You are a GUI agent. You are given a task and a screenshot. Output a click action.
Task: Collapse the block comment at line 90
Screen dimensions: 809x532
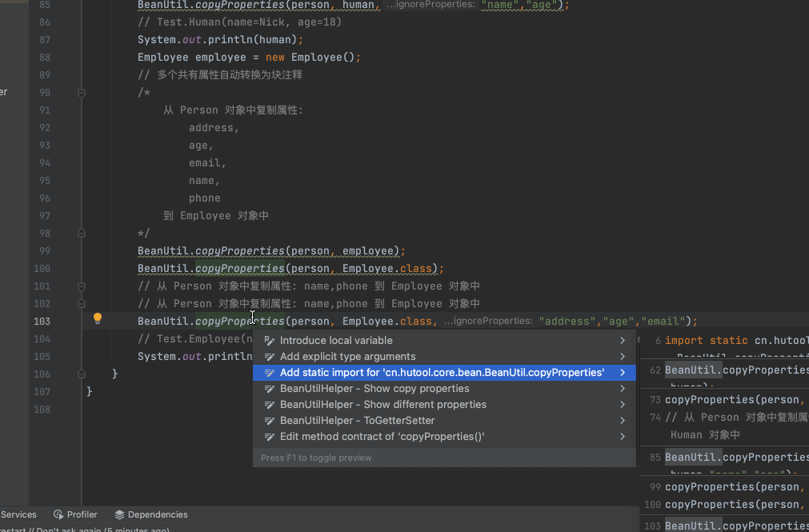click(82, 94)
